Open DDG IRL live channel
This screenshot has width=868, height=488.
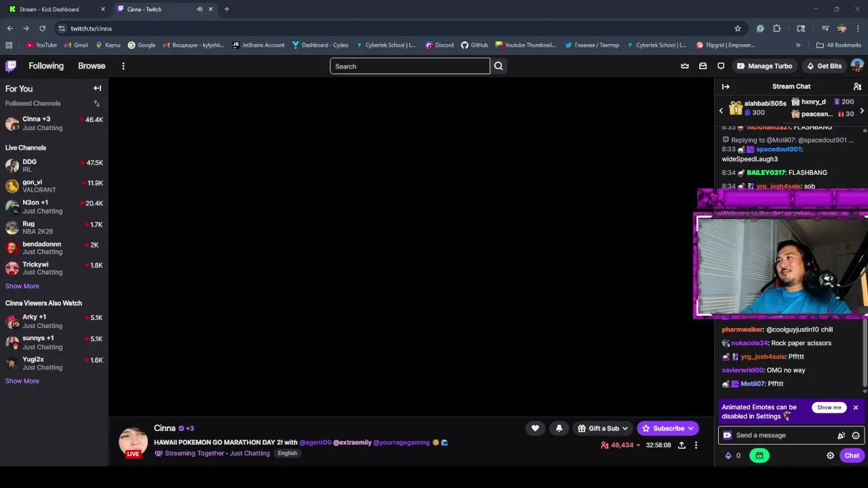[x=54, y=165]
